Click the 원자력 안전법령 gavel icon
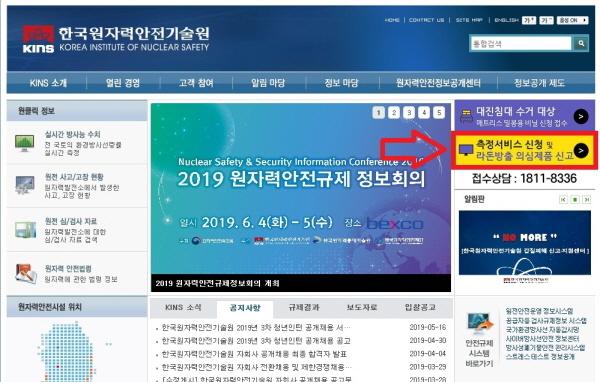 [26, 274]
